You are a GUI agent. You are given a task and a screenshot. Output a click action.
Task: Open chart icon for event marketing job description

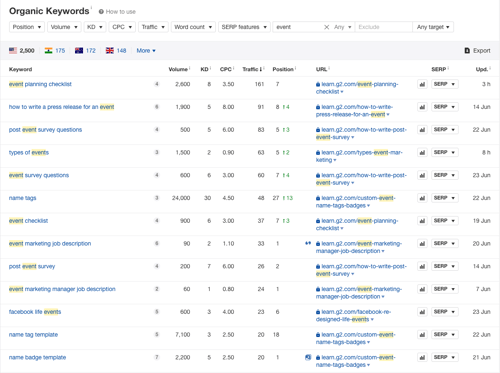pos(422,244)
